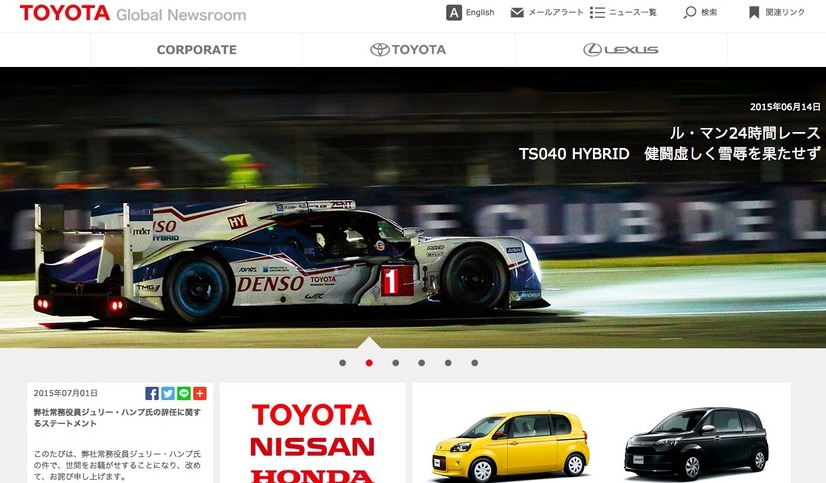Click the 2015年07月01日 article date

pyautogui.click(x=65, y=393)
